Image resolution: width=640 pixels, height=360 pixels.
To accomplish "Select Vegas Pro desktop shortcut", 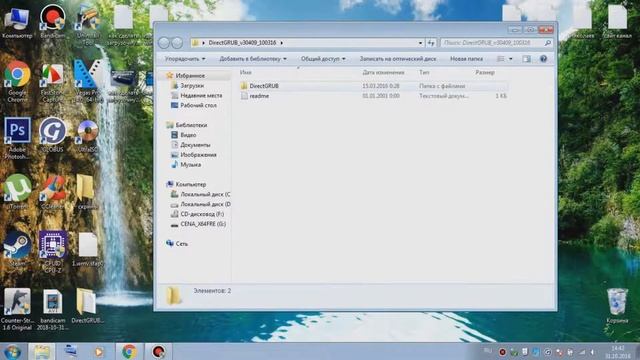I will click(x=87, y=82).
